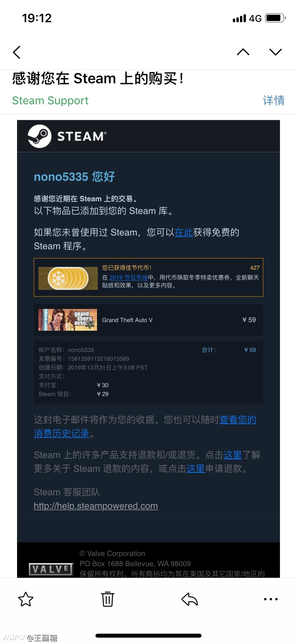Tap the Grand Theft Auto V thumbnail
The image size is (297, 644).
[68, 320]
